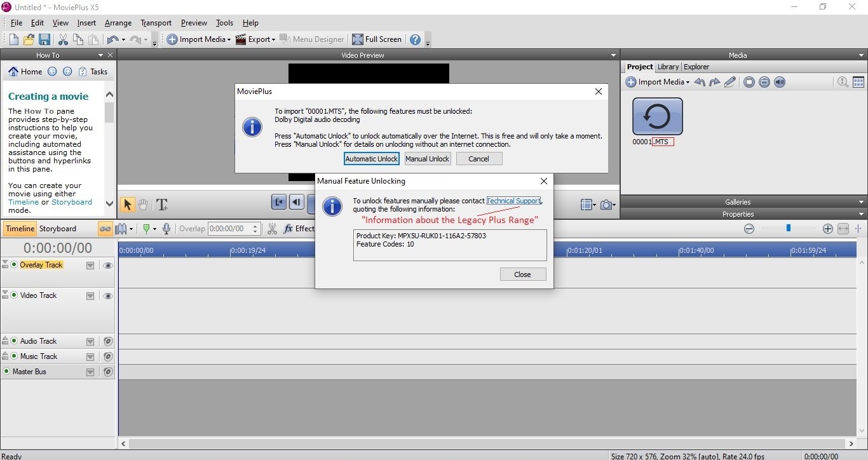Open the Overlay Track options dropdown

[90, 266]
